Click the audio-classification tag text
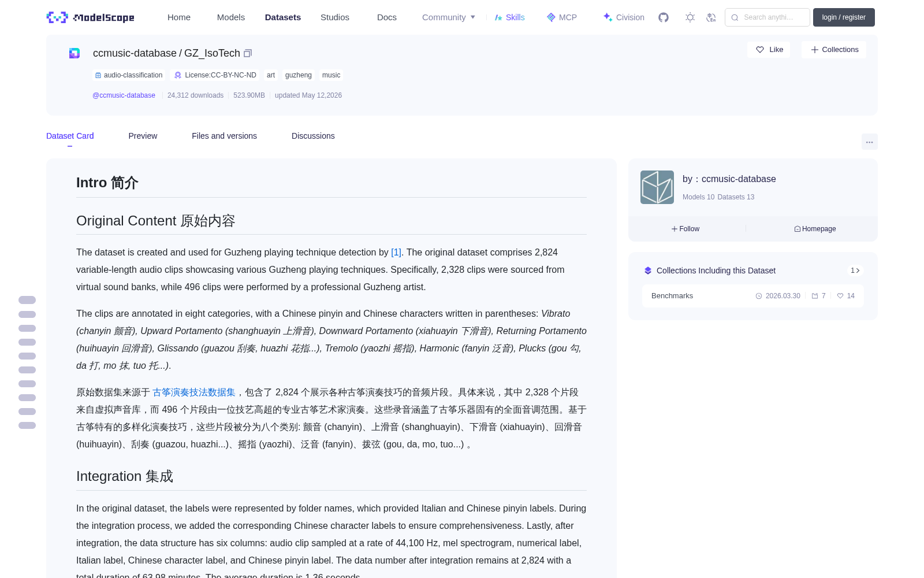Image resolution: width=924 pixels, height=578 pixels. (133, 75)
